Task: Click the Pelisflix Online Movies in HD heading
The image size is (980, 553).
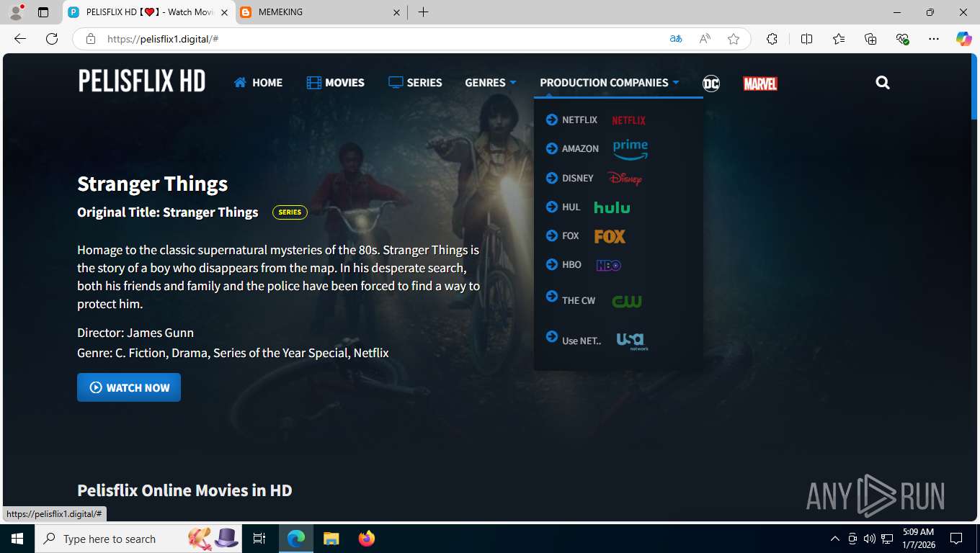Action: 184,490
